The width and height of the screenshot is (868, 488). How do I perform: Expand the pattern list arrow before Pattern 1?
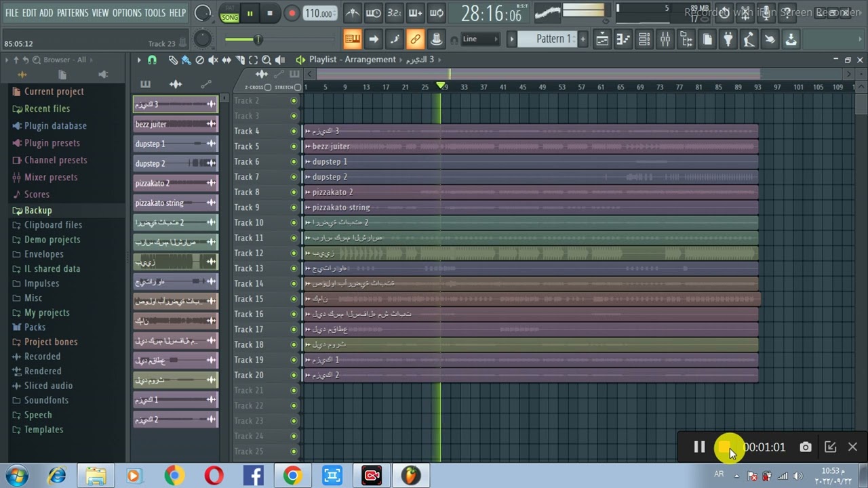(x=512, y=39)
